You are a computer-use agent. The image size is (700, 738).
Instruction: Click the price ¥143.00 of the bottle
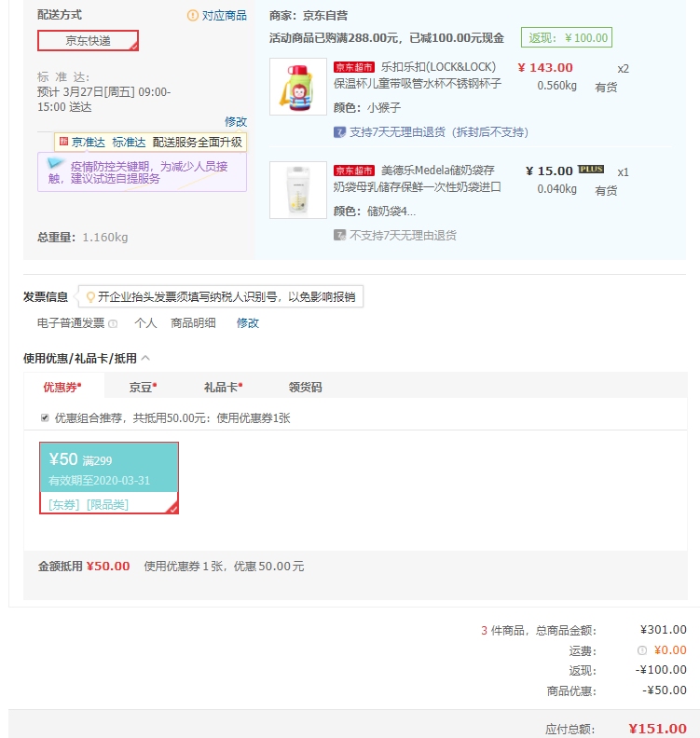pyautogui.click(x=545, y=68)
